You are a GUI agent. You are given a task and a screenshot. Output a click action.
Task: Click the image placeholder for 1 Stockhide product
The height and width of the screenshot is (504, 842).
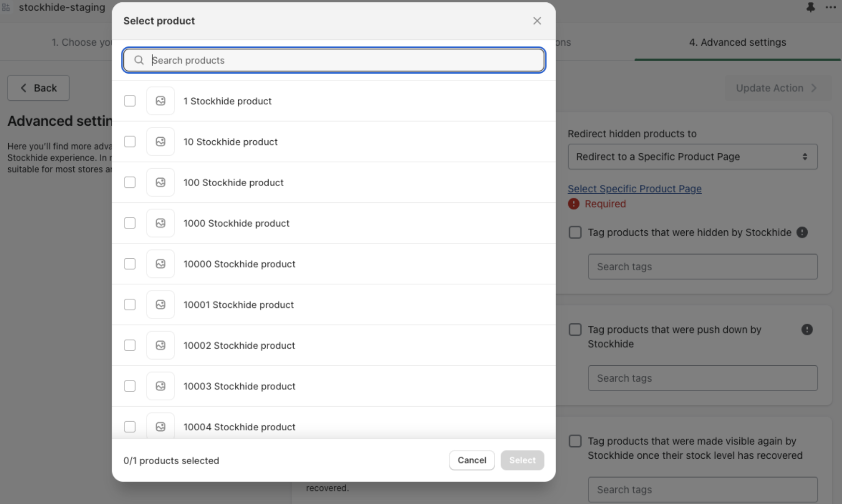coord(161,101)
